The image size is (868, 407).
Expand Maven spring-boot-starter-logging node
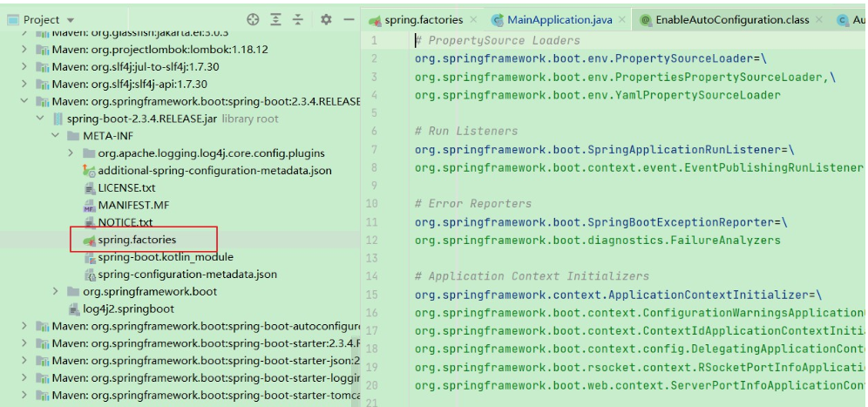(24, 378)
